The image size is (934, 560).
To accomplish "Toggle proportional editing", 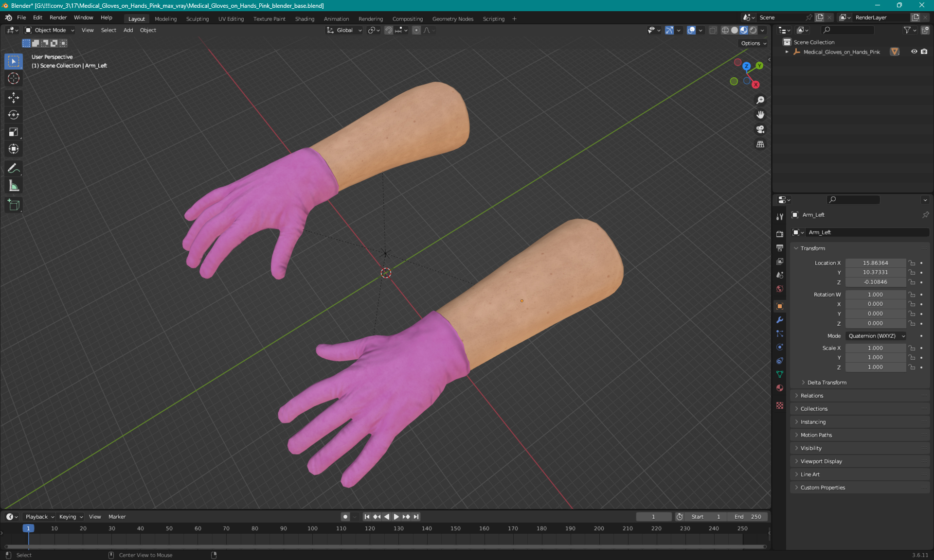I will point(416,30).
